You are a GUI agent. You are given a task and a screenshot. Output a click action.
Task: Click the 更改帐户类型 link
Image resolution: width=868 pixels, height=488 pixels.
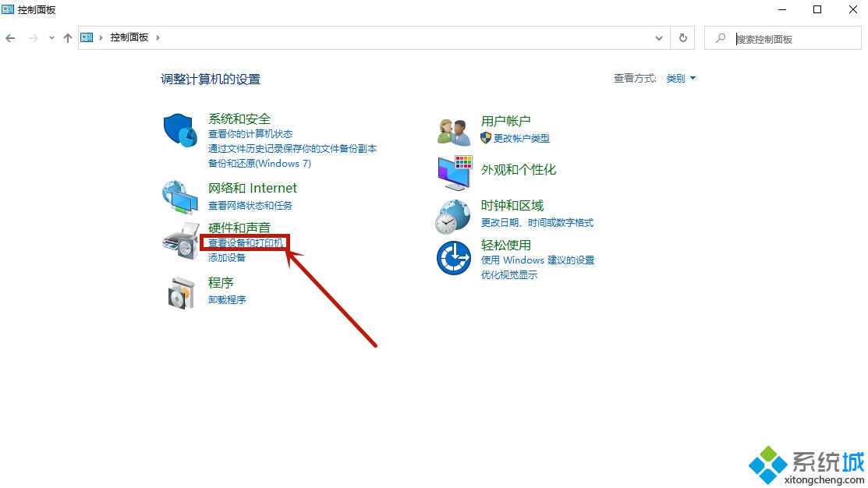tap(521, 138)
